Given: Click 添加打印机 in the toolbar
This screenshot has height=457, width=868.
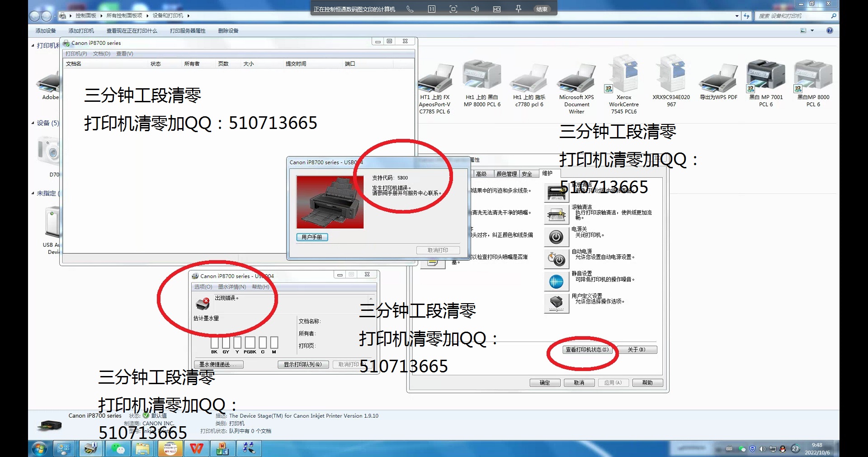Looking at the screenshot, I should click(x=81, y=31).
